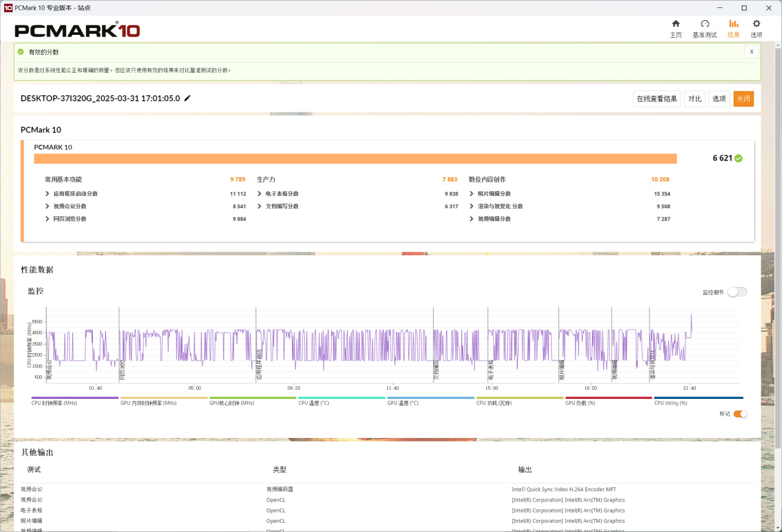Click the vertical scrollbar on right edge
The height and width of the screenshot is (532, 782).
(x=778, y=244)
